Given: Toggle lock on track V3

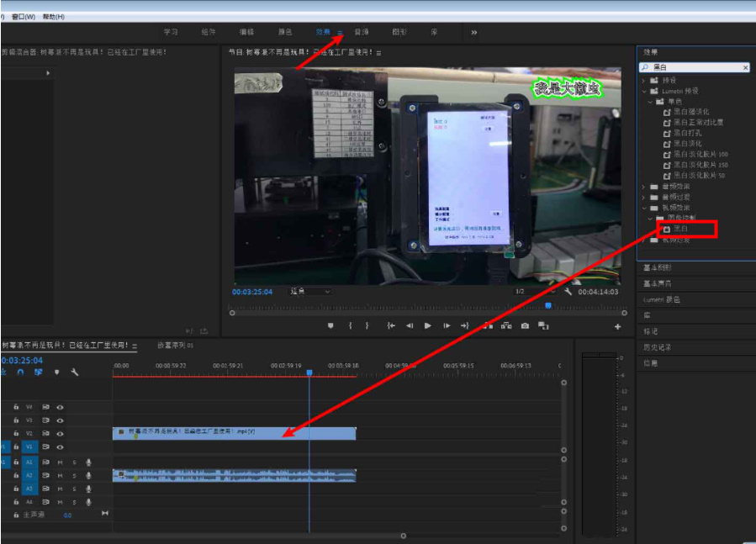Looking at the screenshot, I should click(16, 420).
